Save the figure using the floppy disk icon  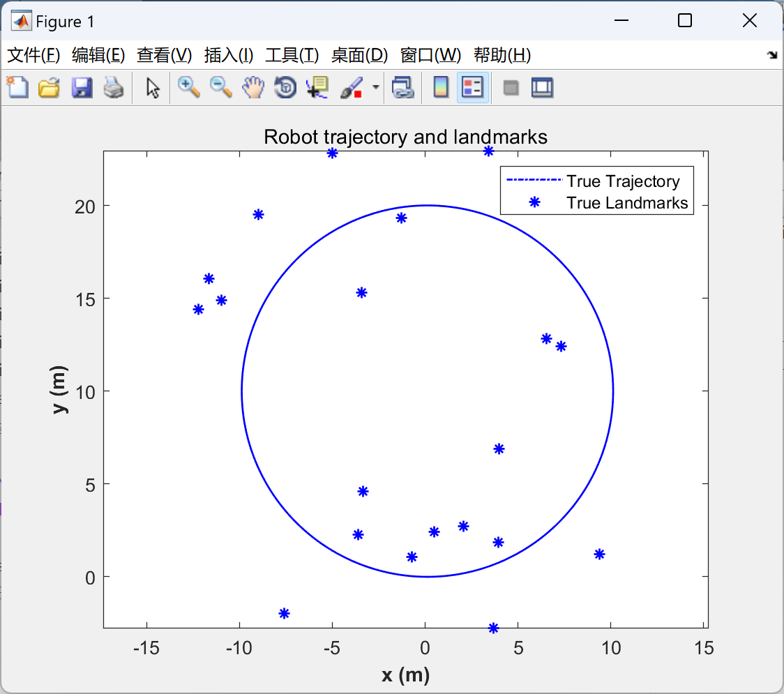(x=82, y=87)
